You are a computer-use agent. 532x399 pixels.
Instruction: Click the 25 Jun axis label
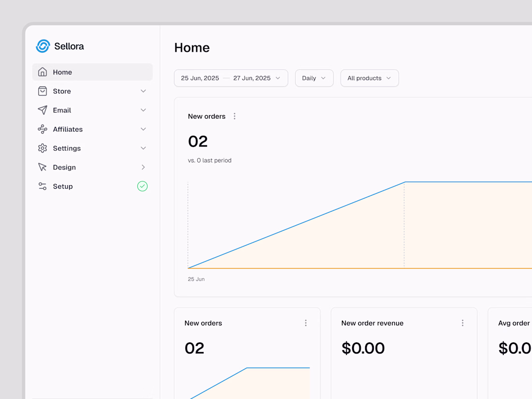(196, 279)
